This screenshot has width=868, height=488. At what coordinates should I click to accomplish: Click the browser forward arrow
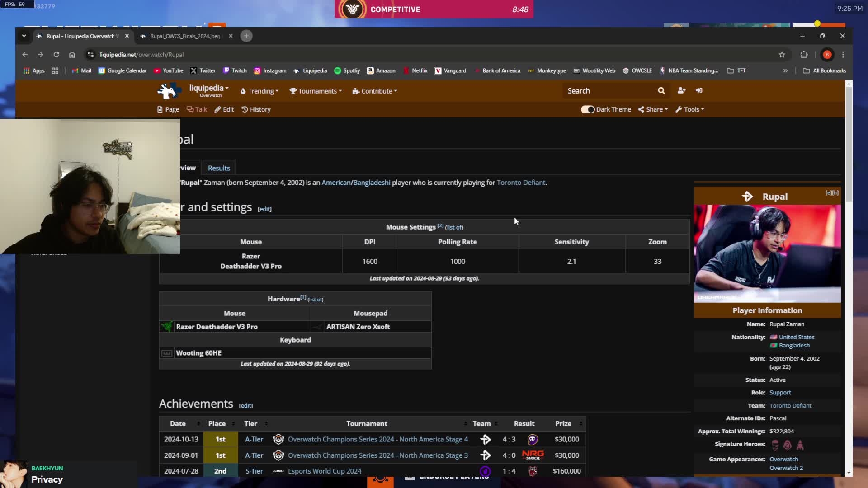point(41,55)
